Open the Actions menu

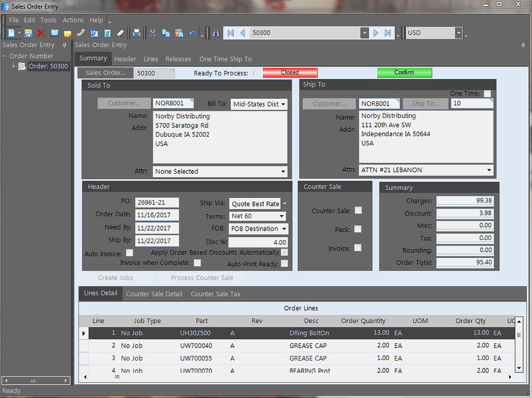tap(73, 20)
